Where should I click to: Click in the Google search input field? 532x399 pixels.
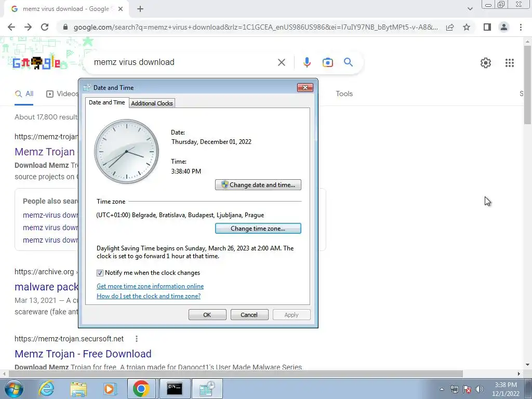[x=183, y=62]
